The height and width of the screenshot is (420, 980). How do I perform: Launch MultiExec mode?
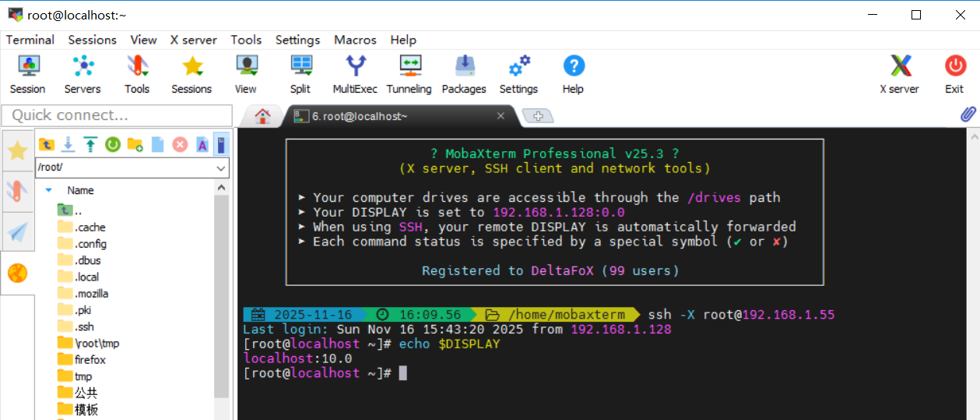pos(355,75)
